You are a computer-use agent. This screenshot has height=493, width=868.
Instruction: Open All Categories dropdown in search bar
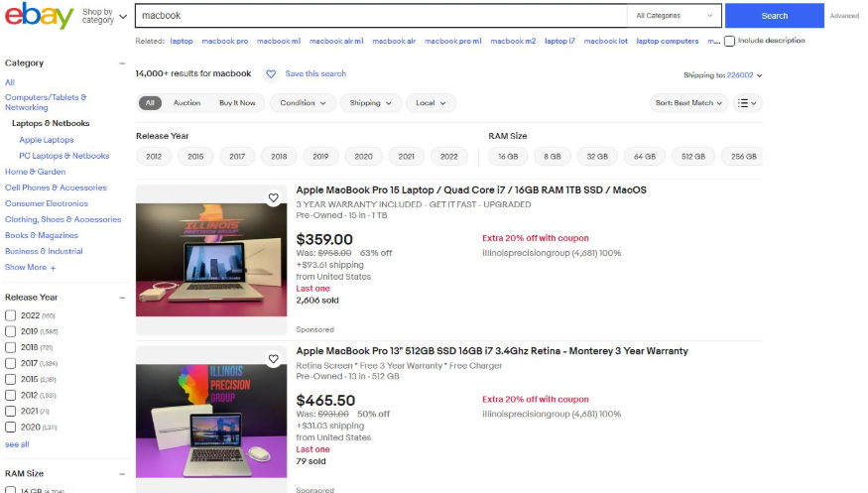(x=674, y=16)
